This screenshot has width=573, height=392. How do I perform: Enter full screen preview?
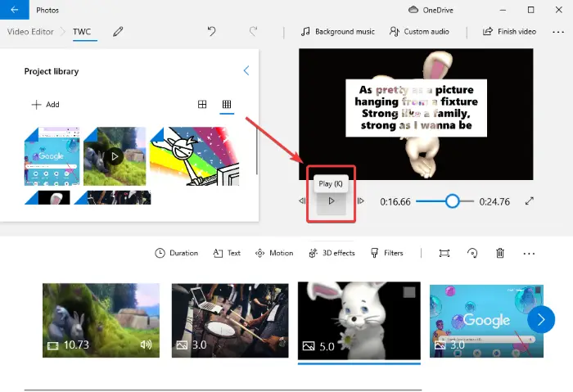point(529,201)
